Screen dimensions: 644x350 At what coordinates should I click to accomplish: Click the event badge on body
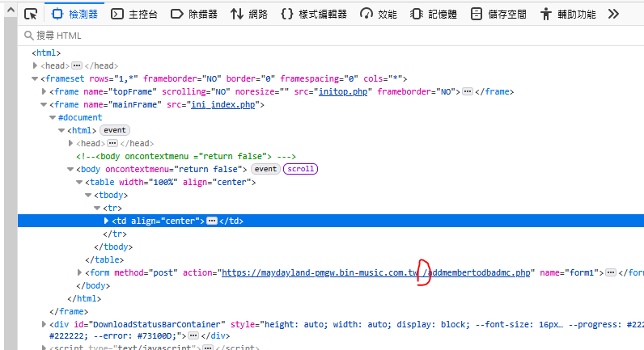265,169
